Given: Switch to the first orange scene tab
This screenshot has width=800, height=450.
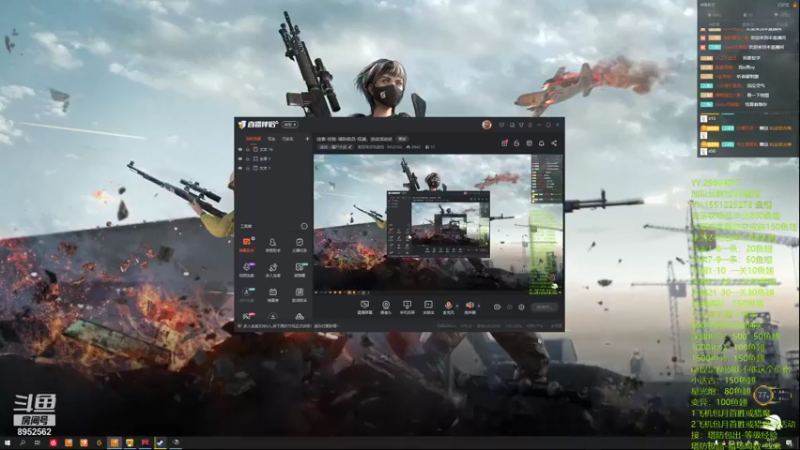Looking at the screenshot, I should point(254,139).
